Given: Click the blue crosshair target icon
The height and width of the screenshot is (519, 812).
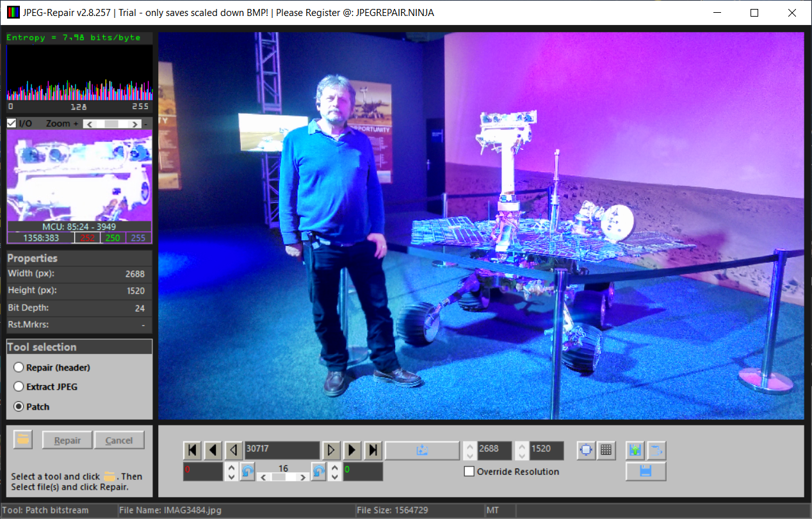Looking at the screenshot, I should 586,451.
